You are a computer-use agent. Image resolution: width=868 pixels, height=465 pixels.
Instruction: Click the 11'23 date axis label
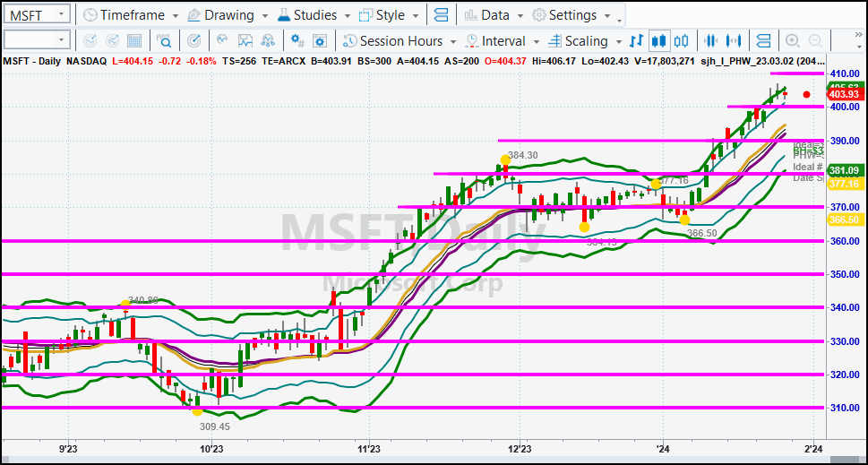click(x=369, y=448)
